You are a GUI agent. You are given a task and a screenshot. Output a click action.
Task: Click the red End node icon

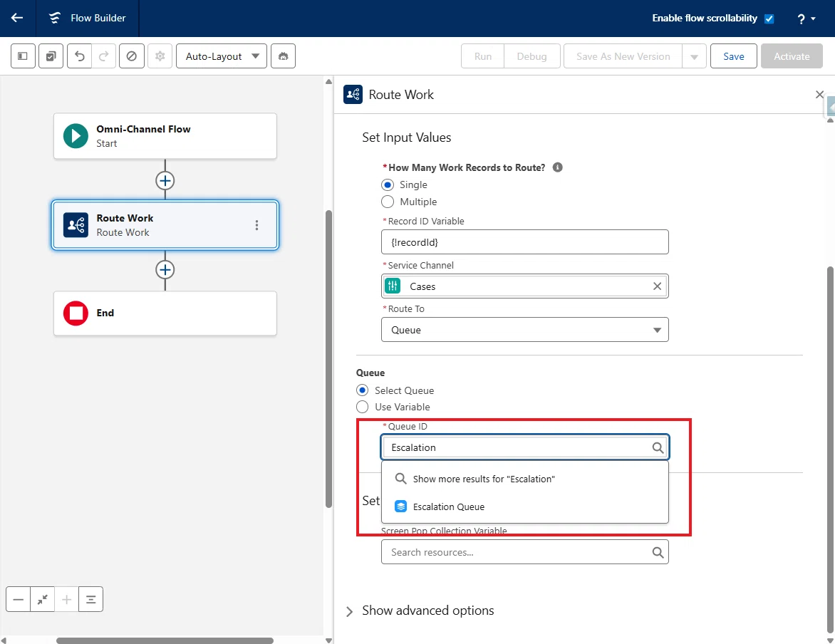pos(76,313)
